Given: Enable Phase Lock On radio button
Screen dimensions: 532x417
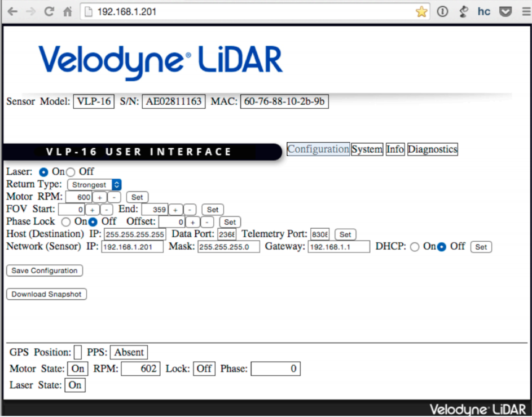Looking at the screenshot, I should [x=66, y=222].
